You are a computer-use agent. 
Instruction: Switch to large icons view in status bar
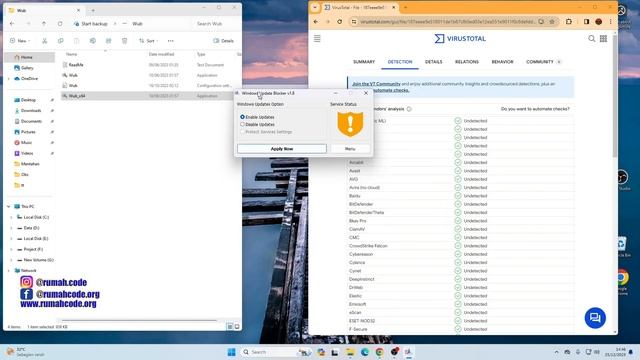point(237,327)
